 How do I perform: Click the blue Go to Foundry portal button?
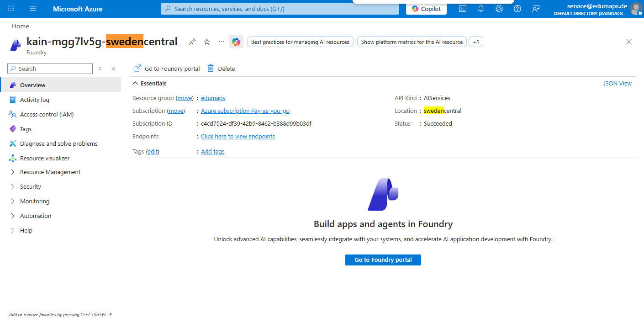[x=383, y=260]
